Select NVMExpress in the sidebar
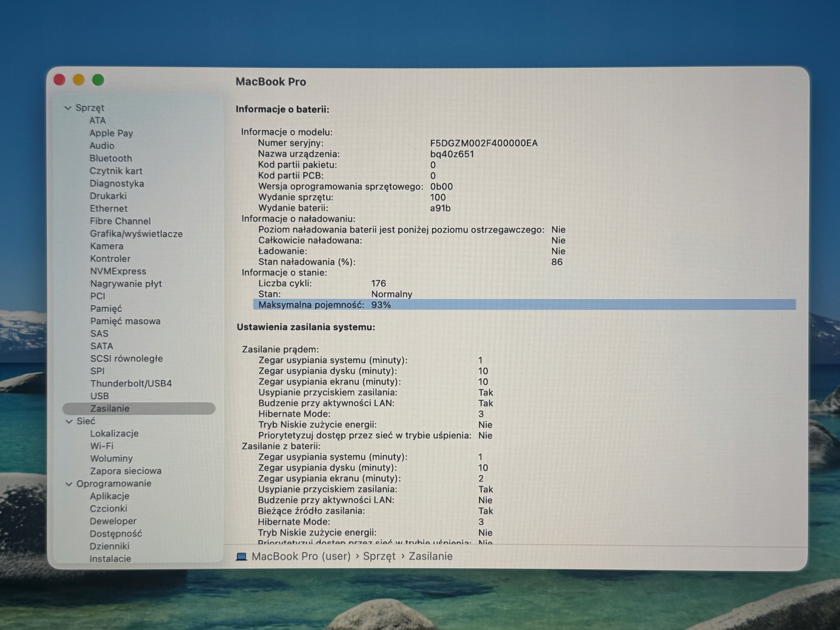 (118, 271)
